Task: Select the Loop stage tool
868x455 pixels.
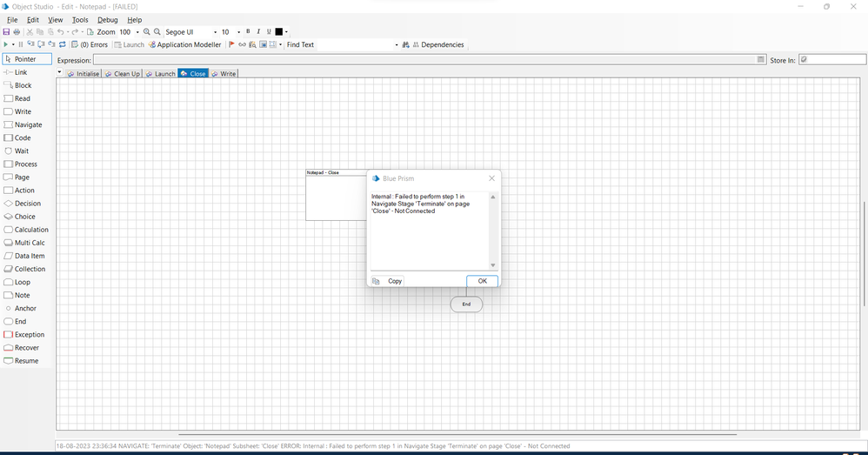Action: coord(17,282)
